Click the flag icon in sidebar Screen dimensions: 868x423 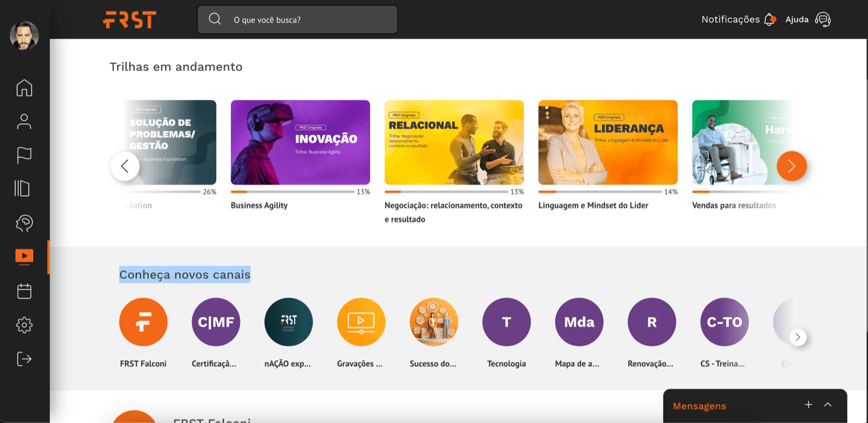pos(24,155)
